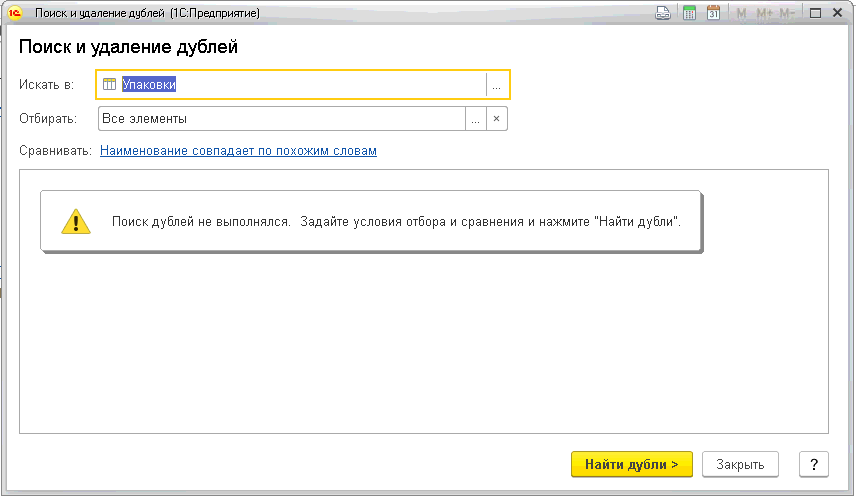Open the selection dialog for the Искать в field
The image size is (856, 498).
(x=496, y=85)
